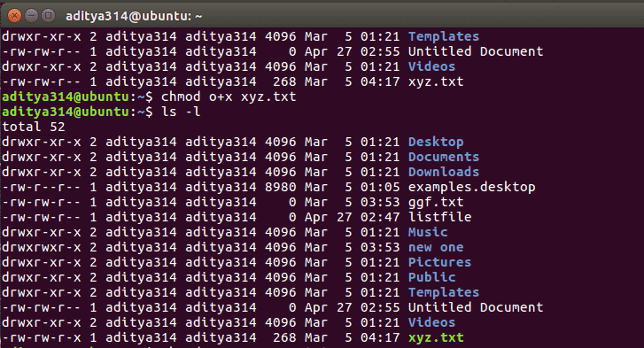
Task: Click permissions -rw-rw-r-x of xyz.txt
Action: [41, 337]
